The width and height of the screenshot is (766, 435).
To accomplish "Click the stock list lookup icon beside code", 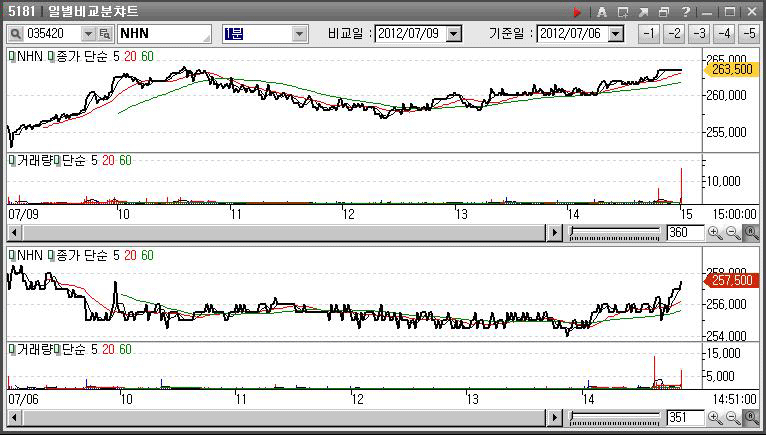I will point(105,33).
